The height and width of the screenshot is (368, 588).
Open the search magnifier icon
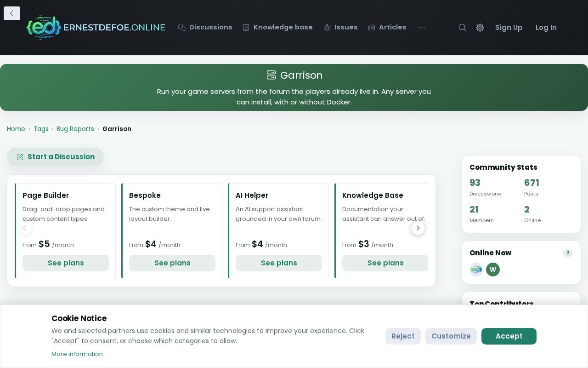click(x=463, y=28)
